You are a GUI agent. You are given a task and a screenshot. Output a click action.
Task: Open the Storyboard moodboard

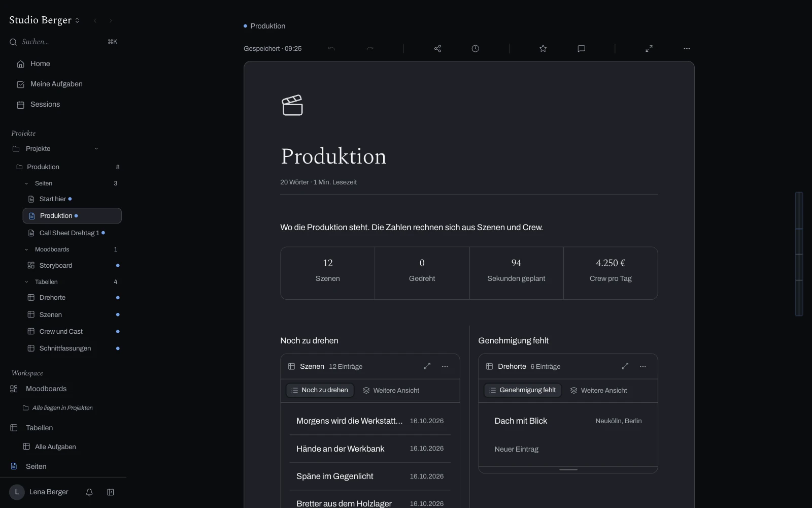pos(72,266)
